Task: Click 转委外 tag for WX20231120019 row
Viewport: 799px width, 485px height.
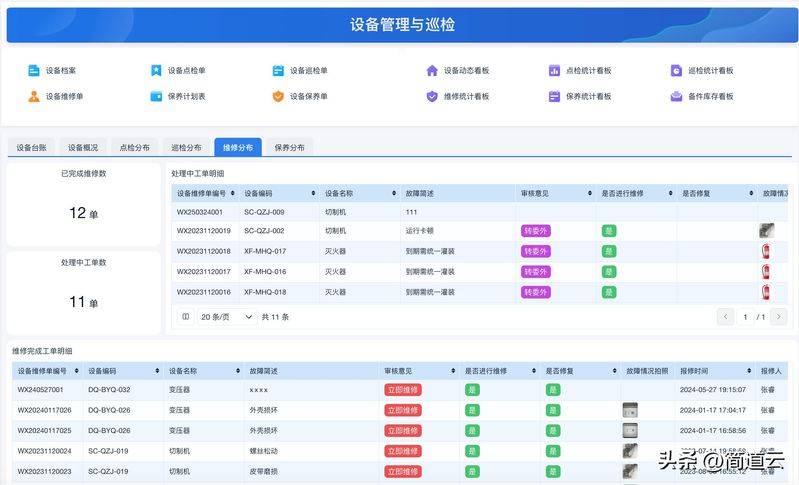Action: [x=536, y=231]
